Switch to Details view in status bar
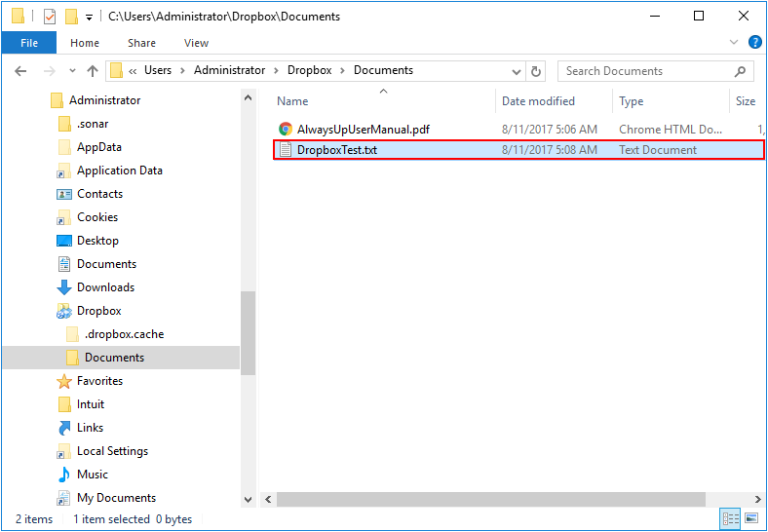Viewport: 768px width, 532px height. pos(731,518)
